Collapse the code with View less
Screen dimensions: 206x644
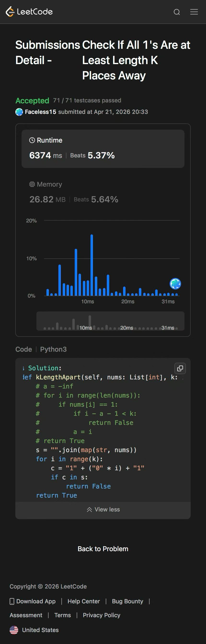(103, 510)
